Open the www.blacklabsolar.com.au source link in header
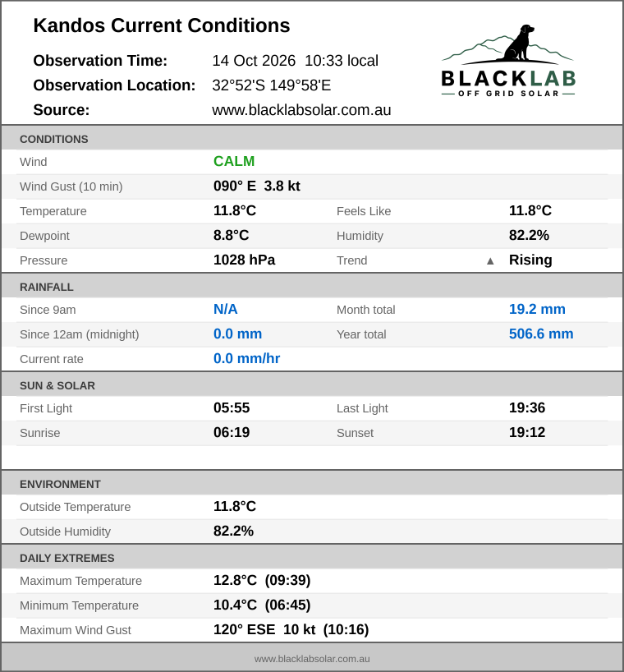The image size is (624, 672). 301,110
